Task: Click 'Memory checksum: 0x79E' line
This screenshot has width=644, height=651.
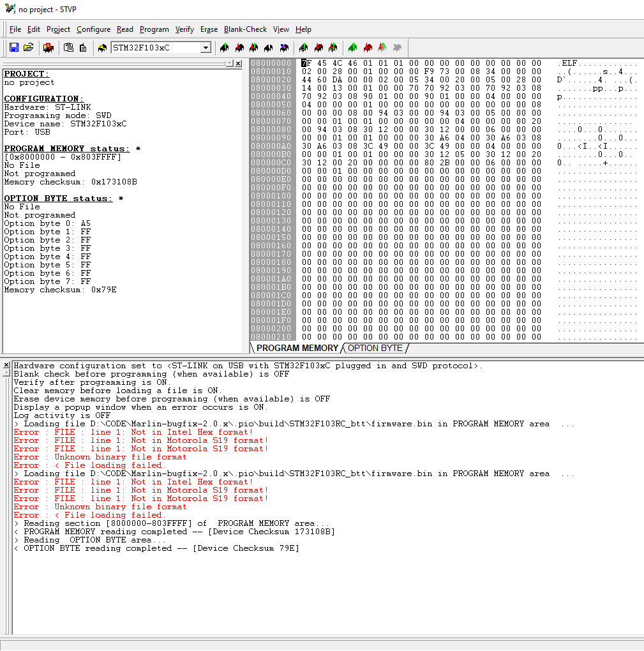Action: click(x=60, y=290)
